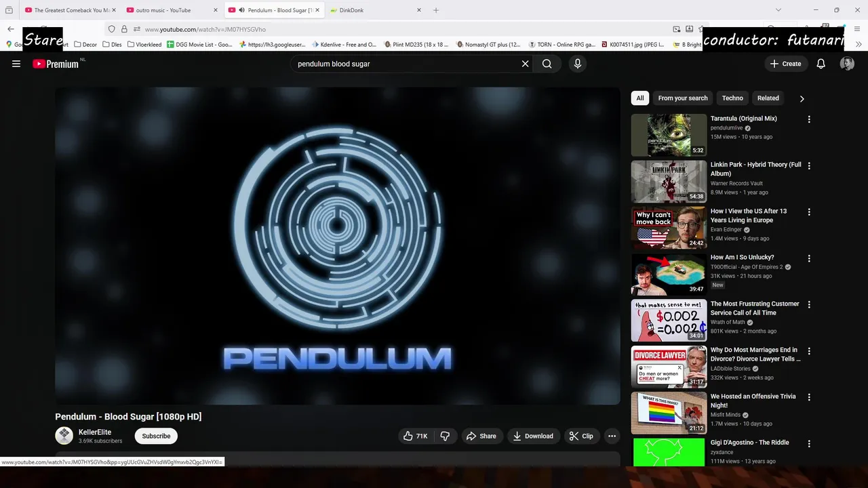Open Linkin Park Hybrid Theory thumbnail
This screenshot has height=488, width=868.
tap(669, 181)
